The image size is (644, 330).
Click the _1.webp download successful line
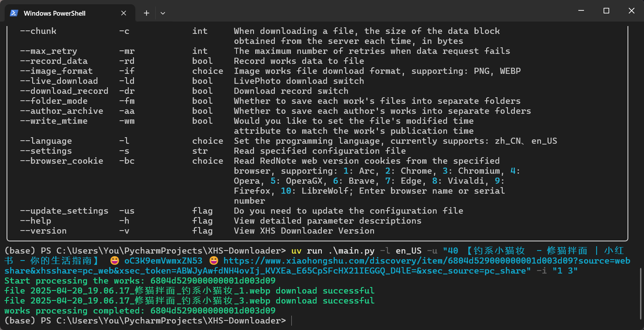point(189,291)
